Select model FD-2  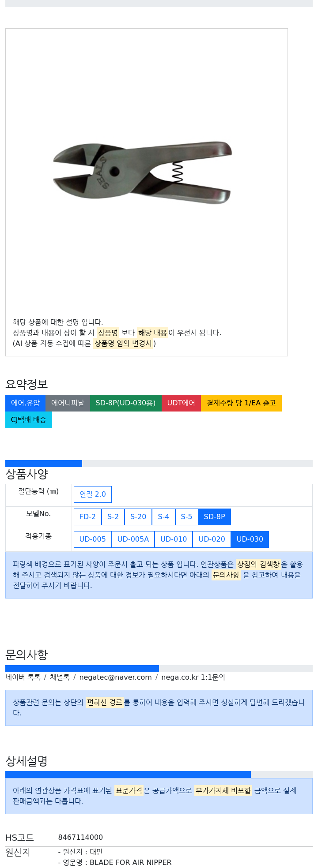(x=87, y=517)
